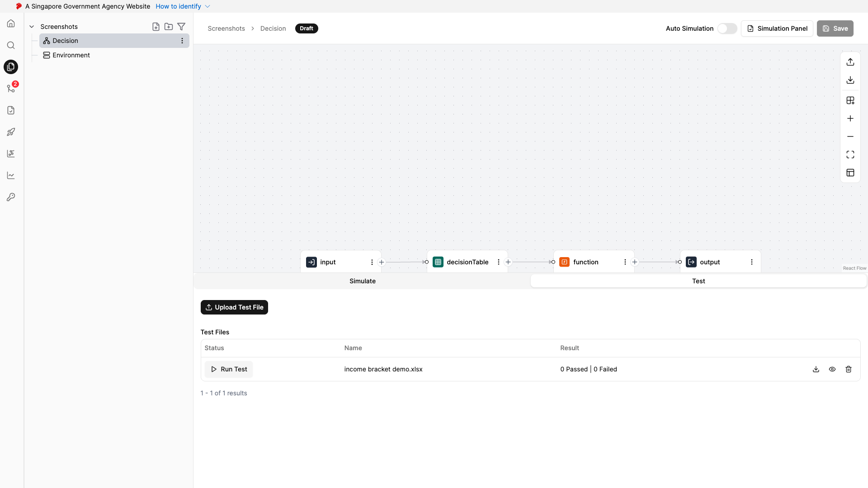Zoom out with the minus icon
This screenshot has height=488, width=868.
pyautogui.click(x=850, y=136)
